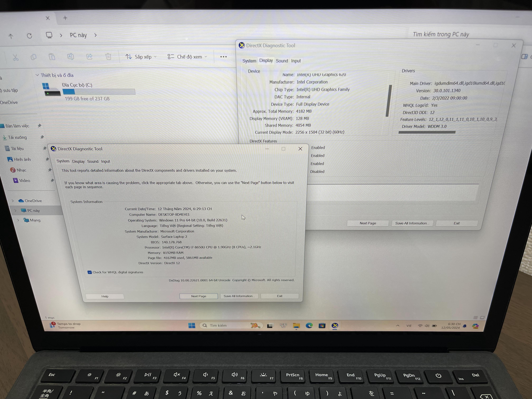Open the three-dots more options menu

[223, 57]
